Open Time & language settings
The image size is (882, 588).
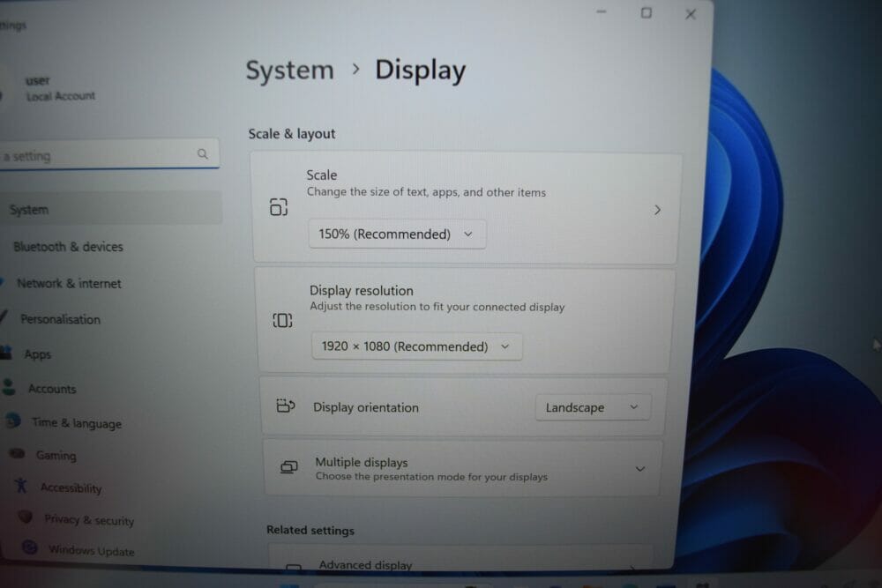pyautogui.click(x=77, y=423)
